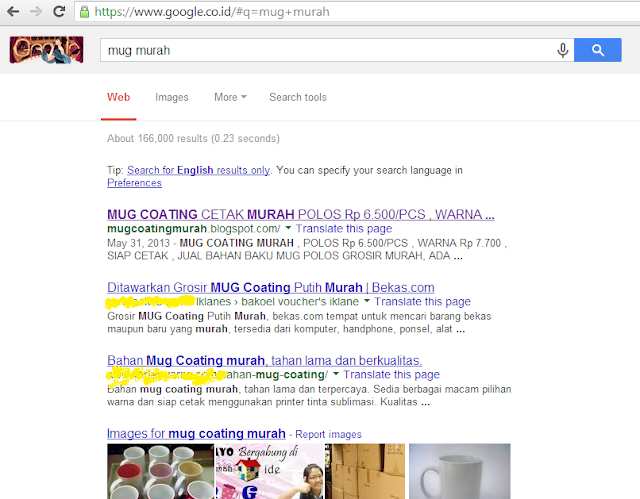
Task: Open 'Bahan Mug Coating murah, tahan lama' result
Action: pyautogui.click(x=264, y=360)
